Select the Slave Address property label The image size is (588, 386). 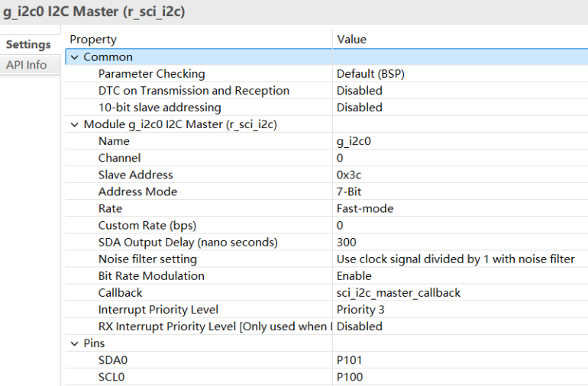[x=135, y=175]
